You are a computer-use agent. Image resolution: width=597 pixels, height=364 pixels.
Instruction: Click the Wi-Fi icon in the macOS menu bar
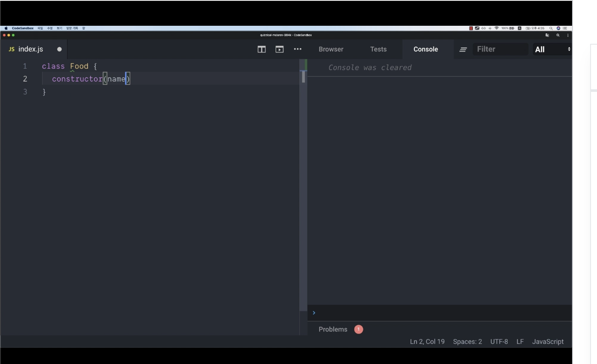496,28
